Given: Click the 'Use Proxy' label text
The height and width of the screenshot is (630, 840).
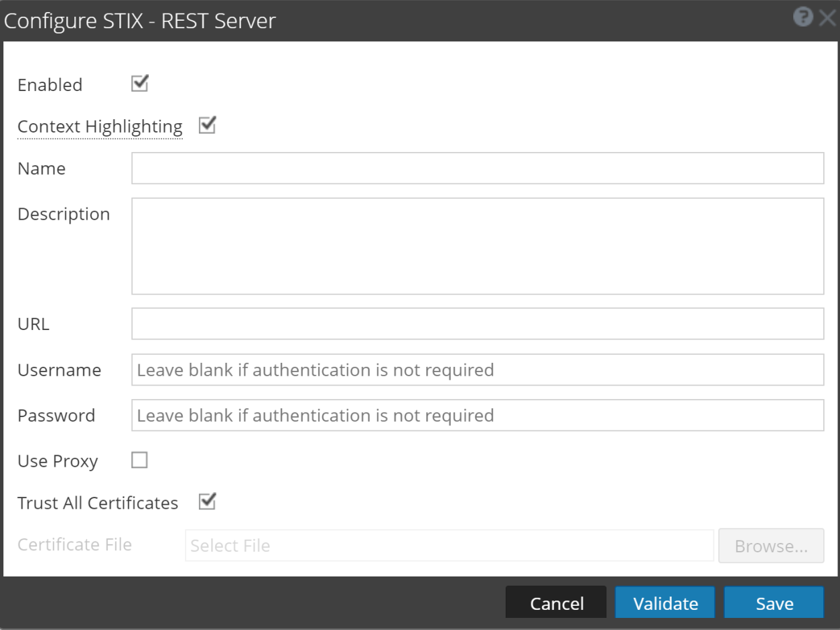Looking at the screenshot, I should pos(58,461).
